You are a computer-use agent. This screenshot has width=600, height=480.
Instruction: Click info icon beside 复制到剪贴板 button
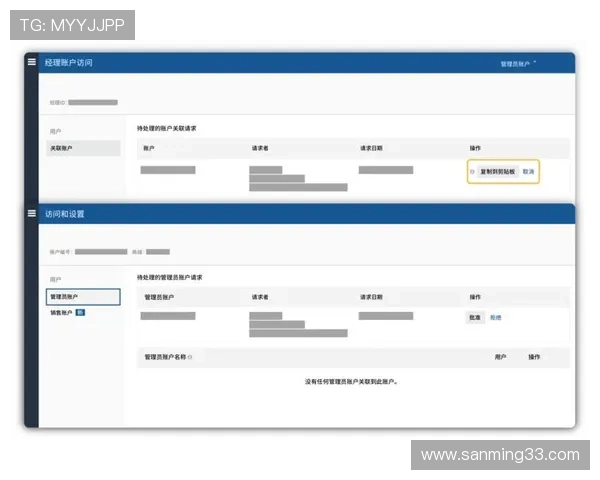473,172
